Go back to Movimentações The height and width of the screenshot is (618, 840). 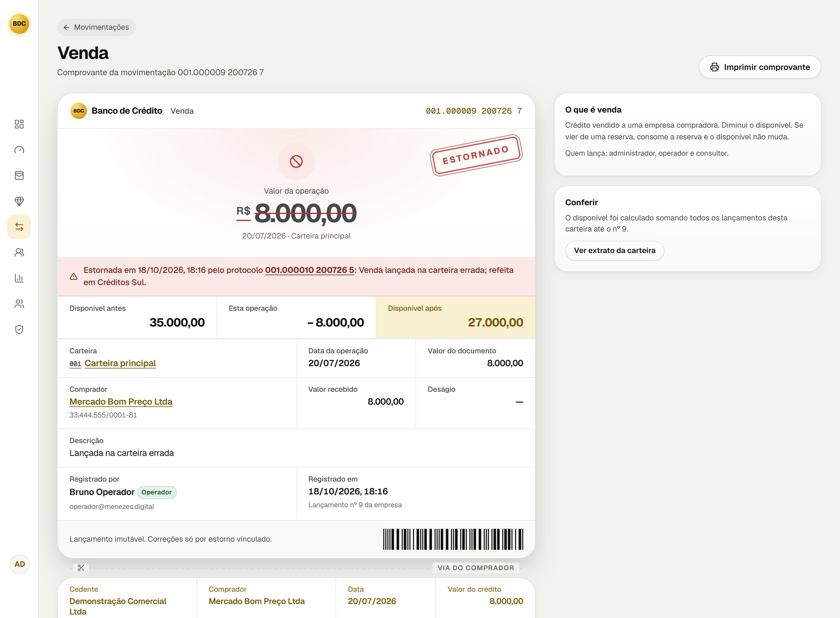click(x=96, y=27)
